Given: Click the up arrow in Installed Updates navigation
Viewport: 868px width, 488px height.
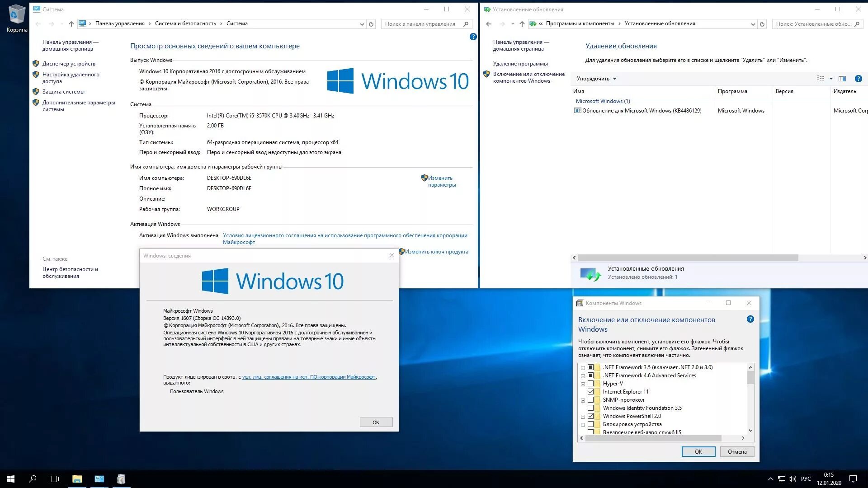Looking at the screenshot, I should (522, 24).
